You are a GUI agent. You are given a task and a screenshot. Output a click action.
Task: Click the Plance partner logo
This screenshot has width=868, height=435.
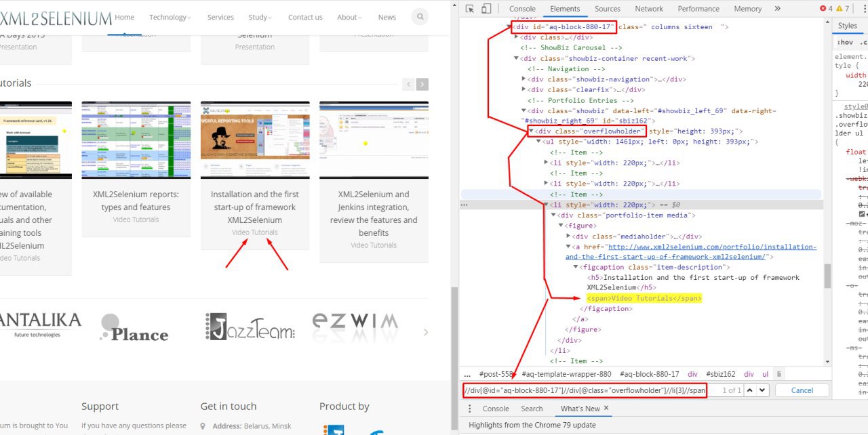(134, 327)
